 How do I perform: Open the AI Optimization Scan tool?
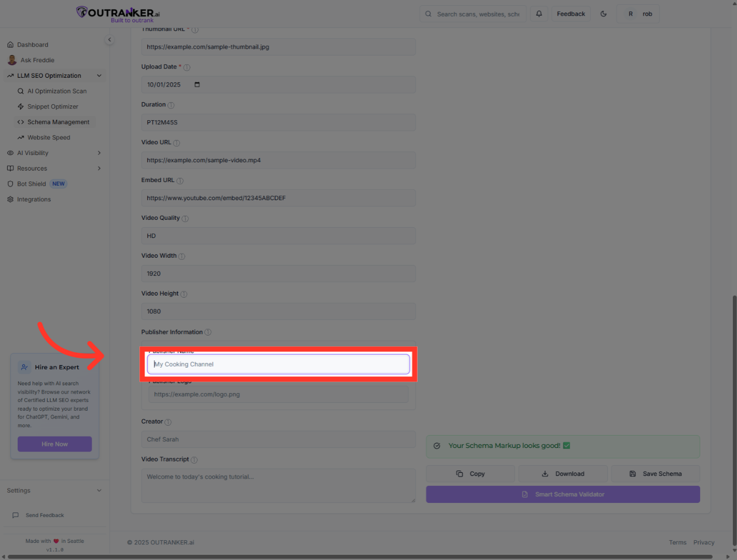[x=57, y=91]
